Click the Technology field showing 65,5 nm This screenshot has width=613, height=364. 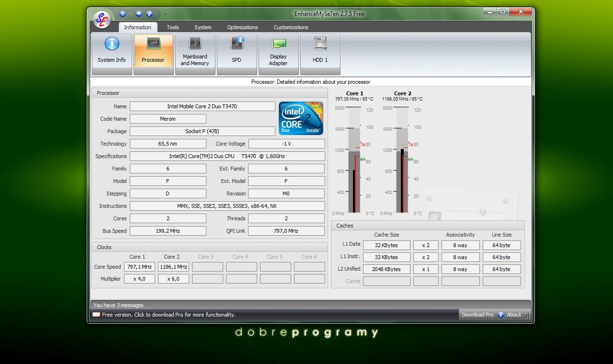pos(168,144)
